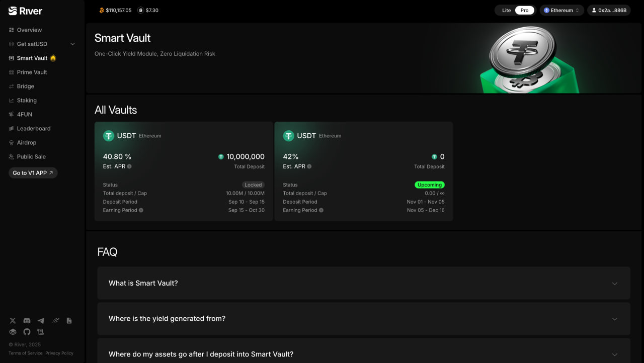
Task: Click the Telegram paper plane icon
Action: pyautogui.click(x=41, y=321)
